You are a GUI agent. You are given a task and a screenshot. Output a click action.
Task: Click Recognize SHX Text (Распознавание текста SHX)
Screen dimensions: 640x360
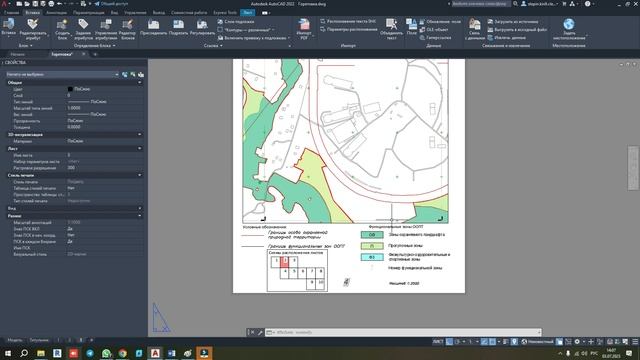coord(348,21)
